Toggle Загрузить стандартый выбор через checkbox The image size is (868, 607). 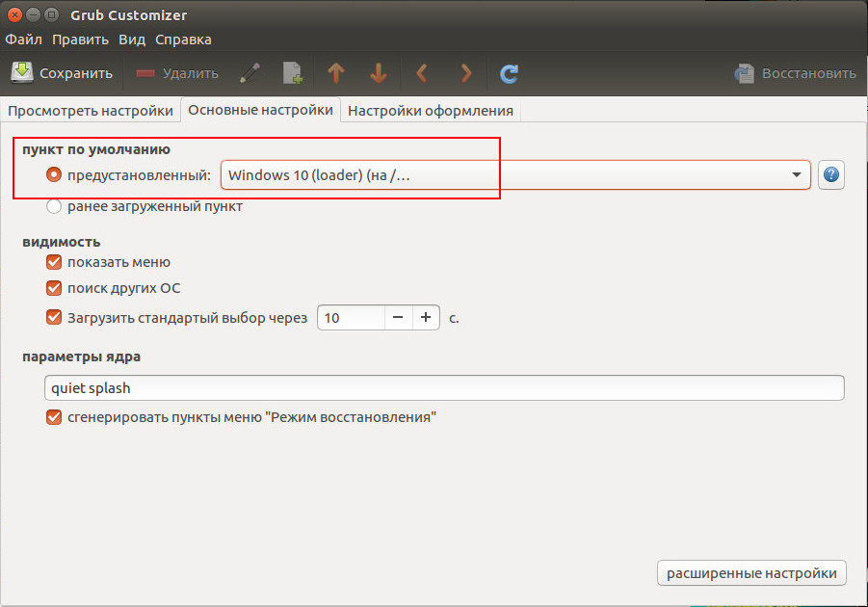pyautogui.click(x=54, y=317)
